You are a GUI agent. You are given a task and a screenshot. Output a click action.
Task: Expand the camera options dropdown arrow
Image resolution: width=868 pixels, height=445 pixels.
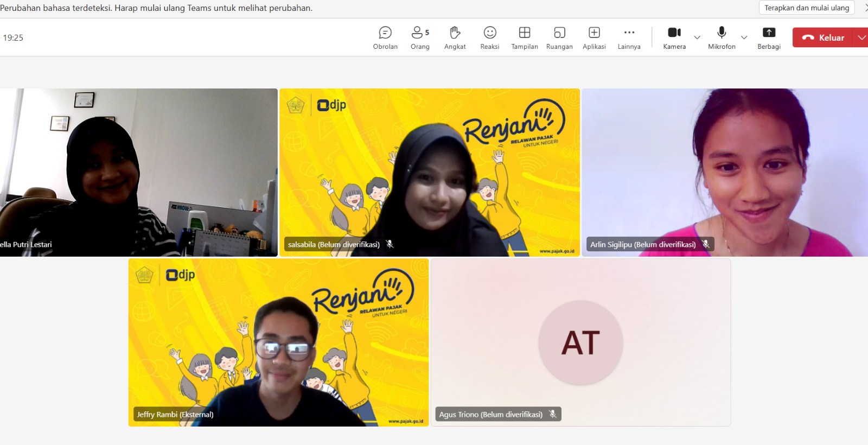pyautogui.click(x=697, y=37)
